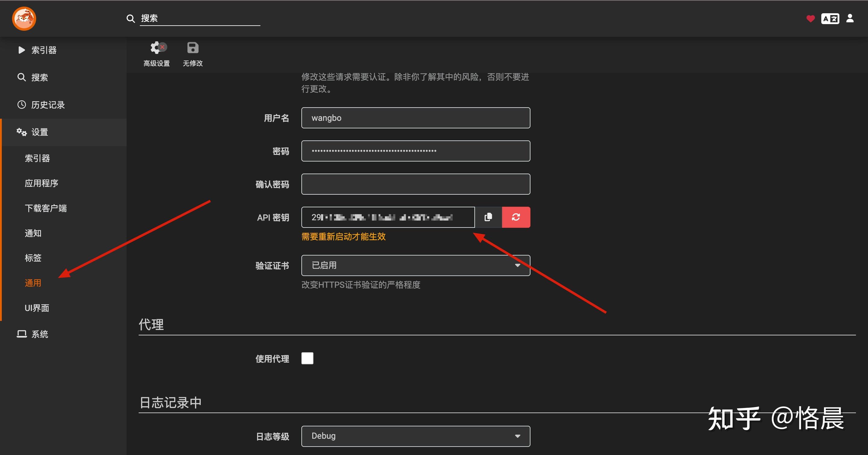Open 系统 from the sidebar
Image resolution: width=868 pixels, height=455 pixels.
pos(39,334)
